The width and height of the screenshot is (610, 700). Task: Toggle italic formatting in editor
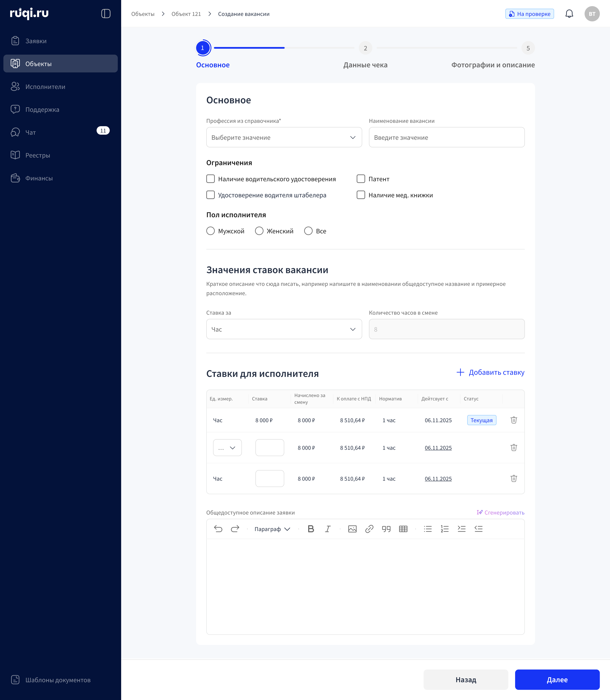327,529
